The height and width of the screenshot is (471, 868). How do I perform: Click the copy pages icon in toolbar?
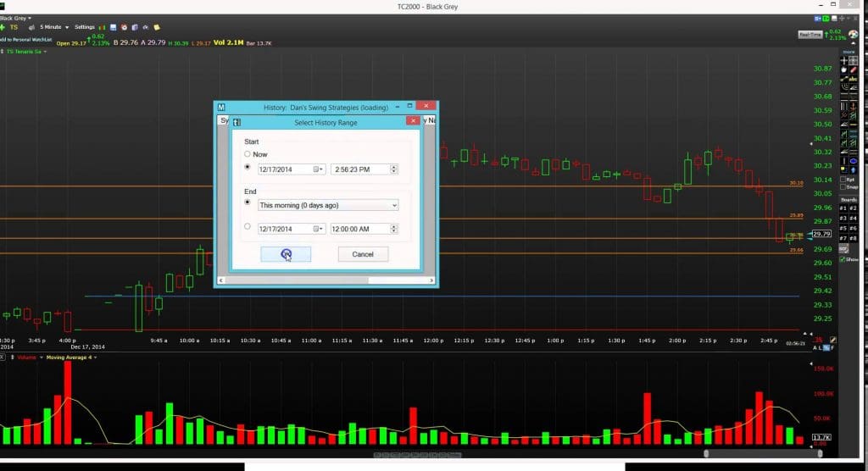(135, 27)
